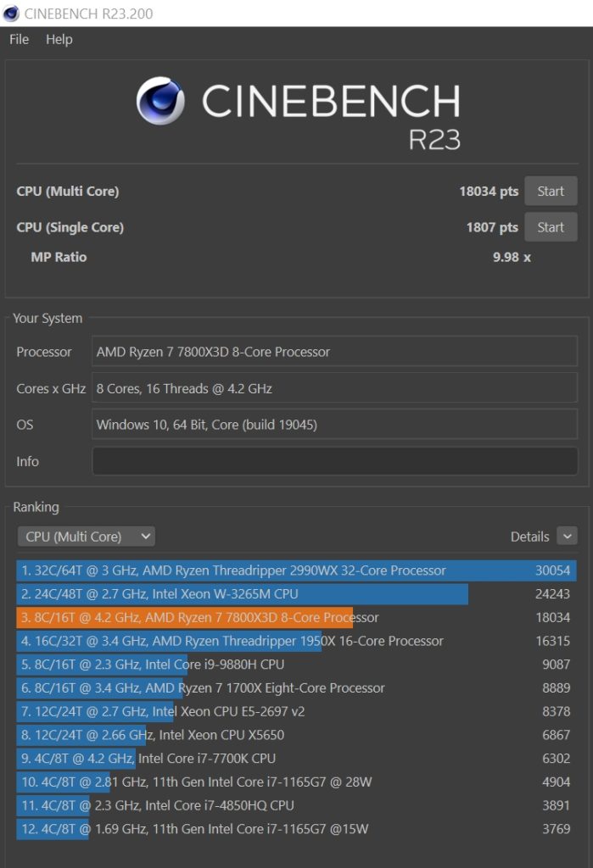Image resolution: width=593 pixels, height=868 pixels.
Task: Click the score 9087 in ranking
Action: coord(556,665)
